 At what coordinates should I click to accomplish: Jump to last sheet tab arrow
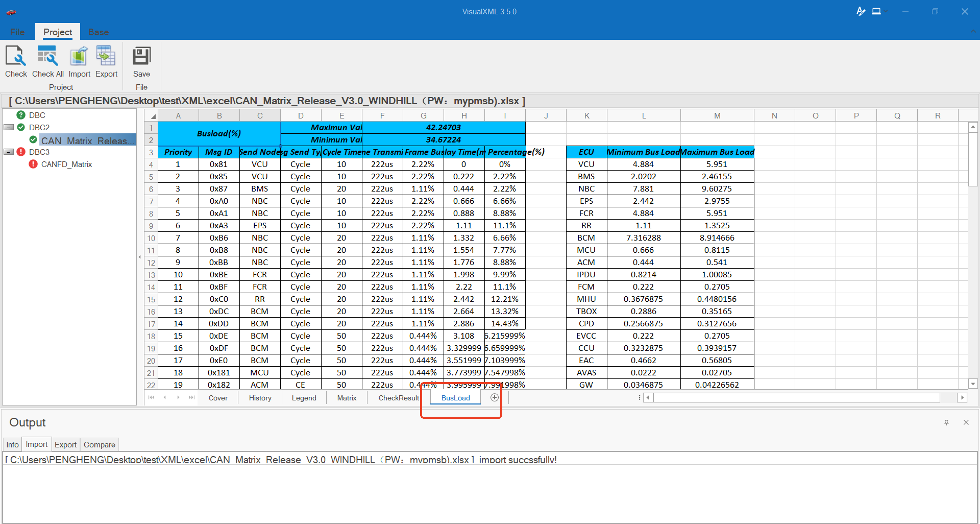point(191,397)
